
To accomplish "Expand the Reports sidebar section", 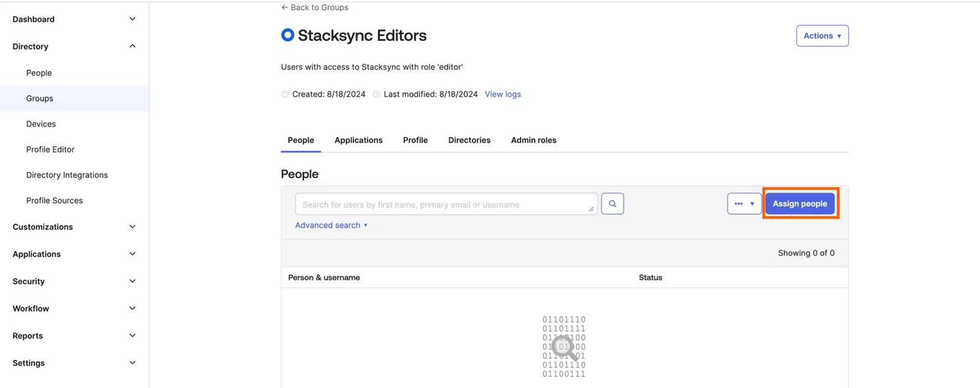I will pos(74,336).
